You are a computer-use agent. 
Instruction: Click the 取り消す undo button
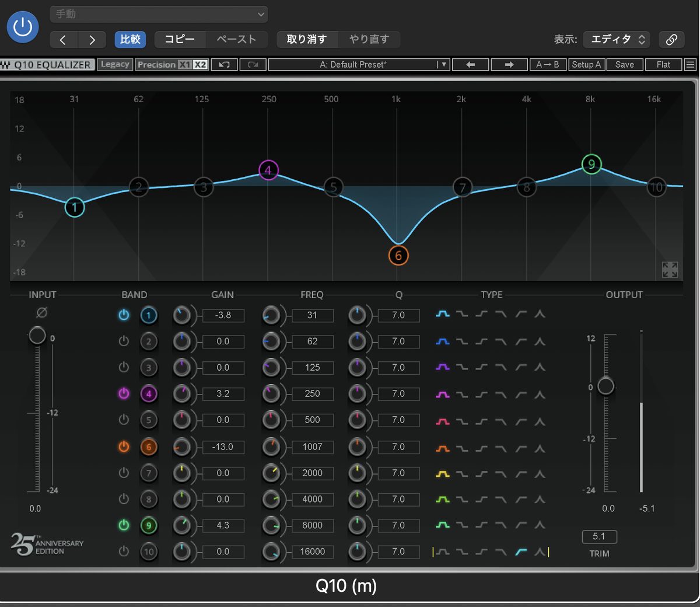coord(307,39)
